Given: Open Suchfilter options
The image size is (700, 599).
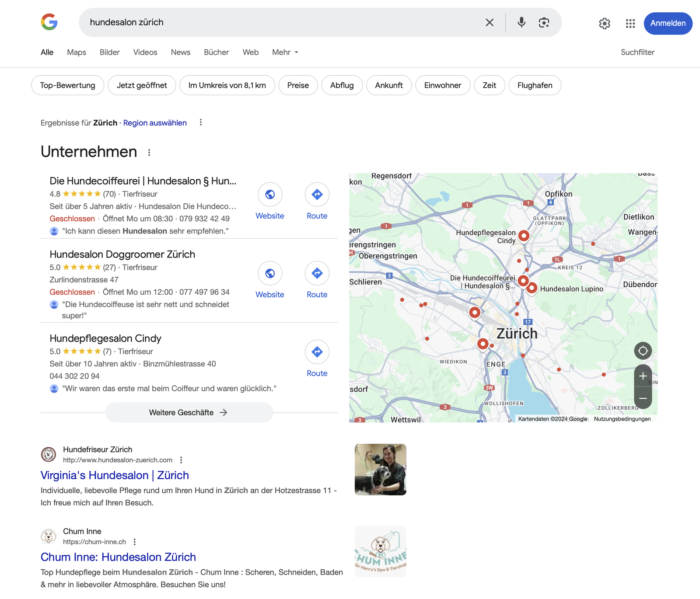Looking at the screenshot, I should click(637, 52).
